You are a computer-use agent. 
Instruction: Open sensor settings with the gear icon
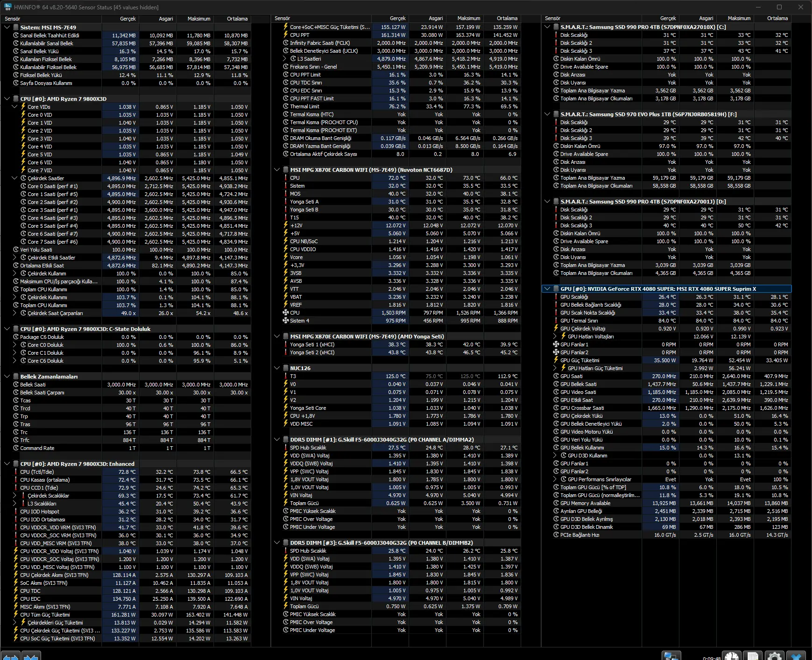(774, 656)
